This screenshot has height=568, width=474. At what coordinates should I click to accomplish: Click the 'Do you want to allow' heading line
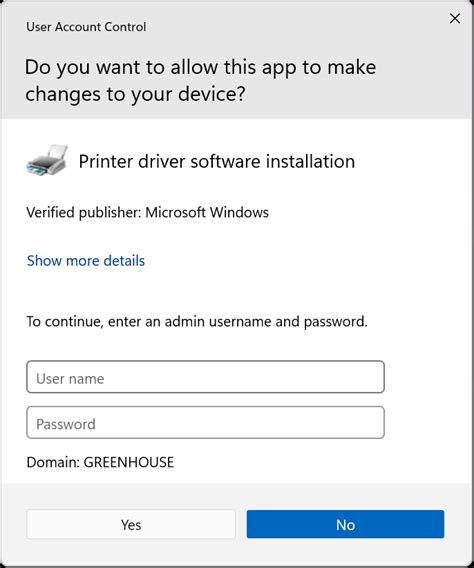(200, 68)
